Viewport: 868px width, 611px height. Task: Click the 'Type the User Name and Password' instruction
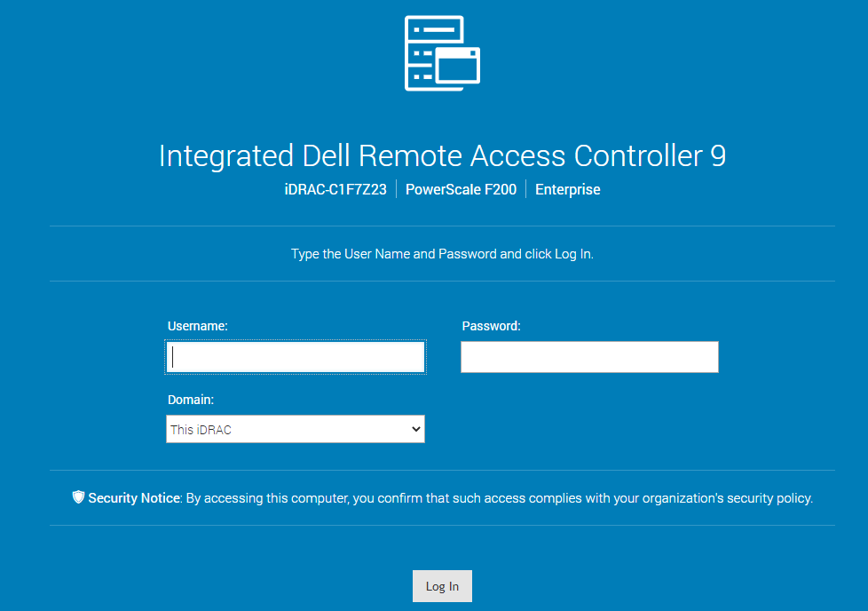pos(442,254)
